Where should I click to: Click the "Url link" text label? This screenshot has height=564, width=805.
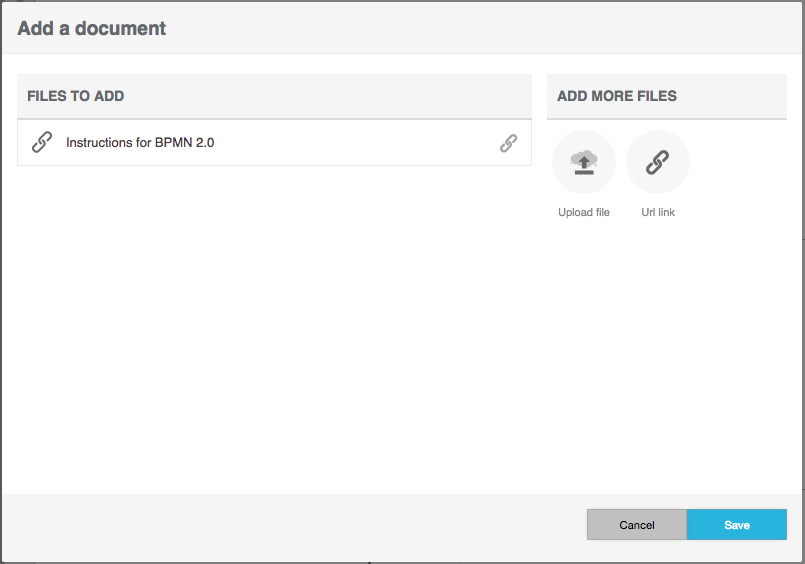tap(657, 212)
